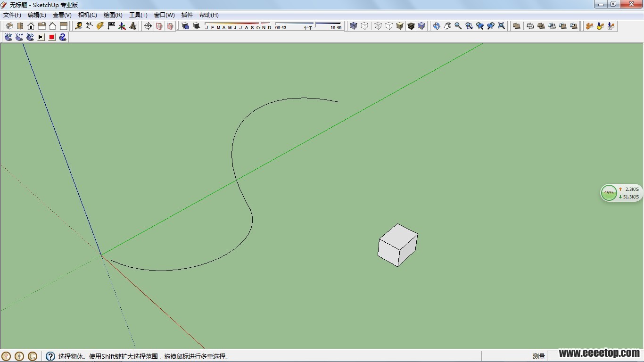Screen dimensions: 644x362
Task: Open the 编辑(E) menu
Action: (37, 15)
